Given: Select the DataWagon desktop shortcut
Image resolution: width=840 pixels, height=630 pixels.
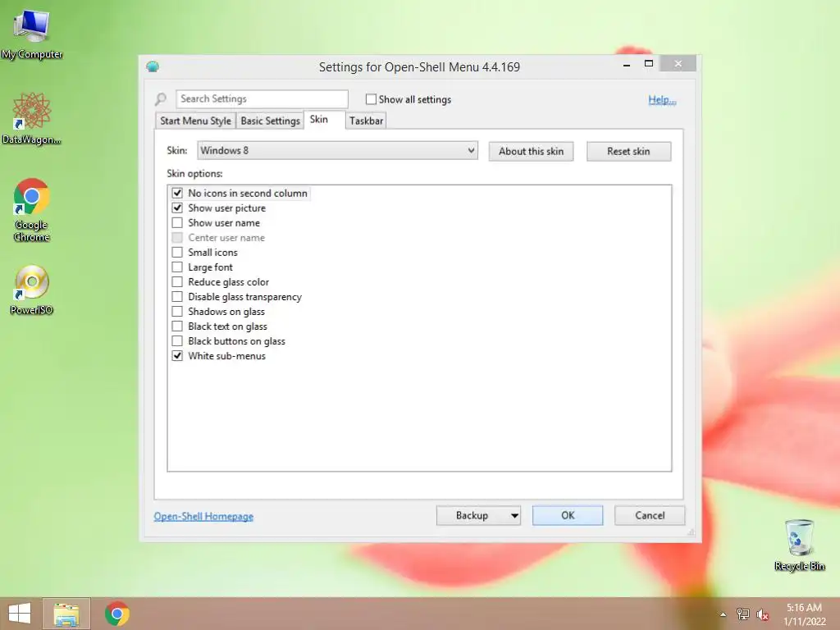Looking at the screenshot, I should (x=31, y=118).
